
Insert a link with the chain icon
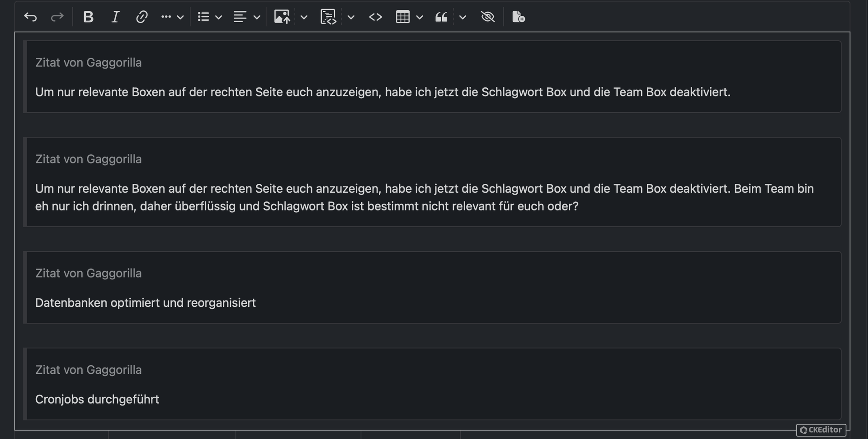[x=142, y=17]
